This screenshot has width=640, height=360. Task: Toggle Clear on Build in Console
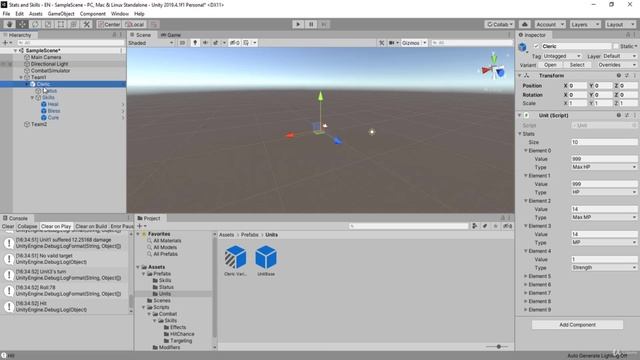91,226
